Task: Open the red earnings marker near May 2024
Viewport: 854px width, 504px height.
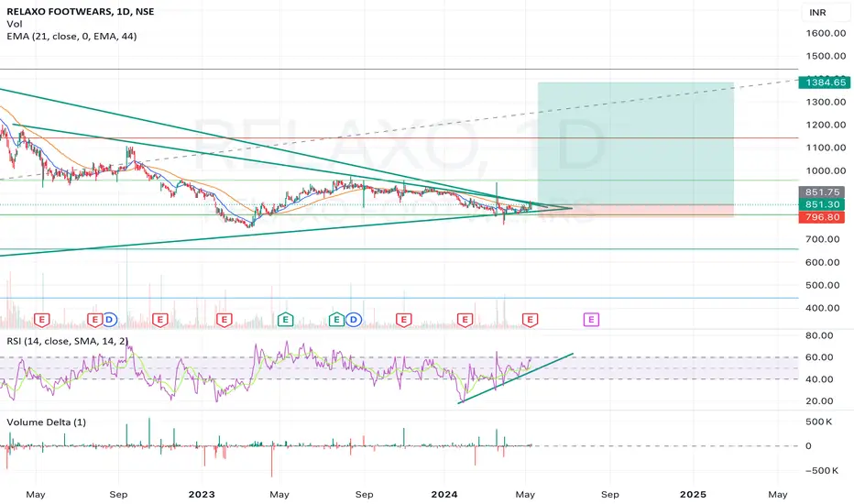Action: click(x=530, y=319)
